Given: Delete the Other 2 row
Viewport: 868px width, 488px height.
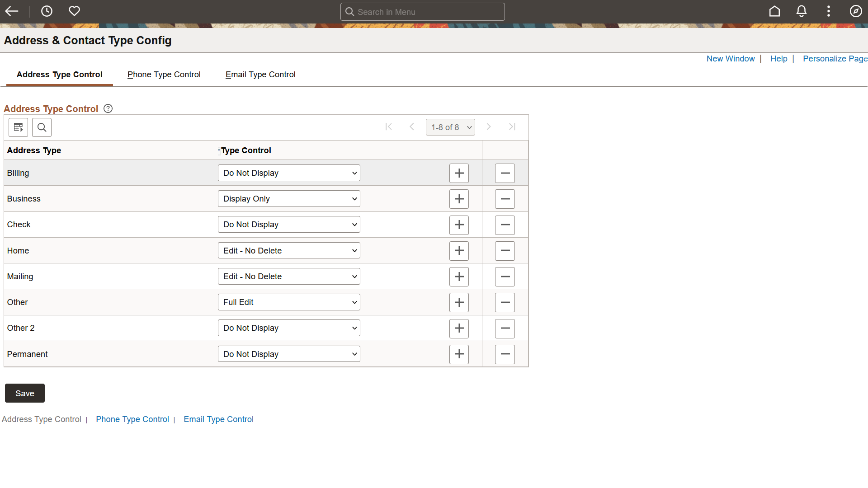Looking at the screenshot, I should point(505,328).
